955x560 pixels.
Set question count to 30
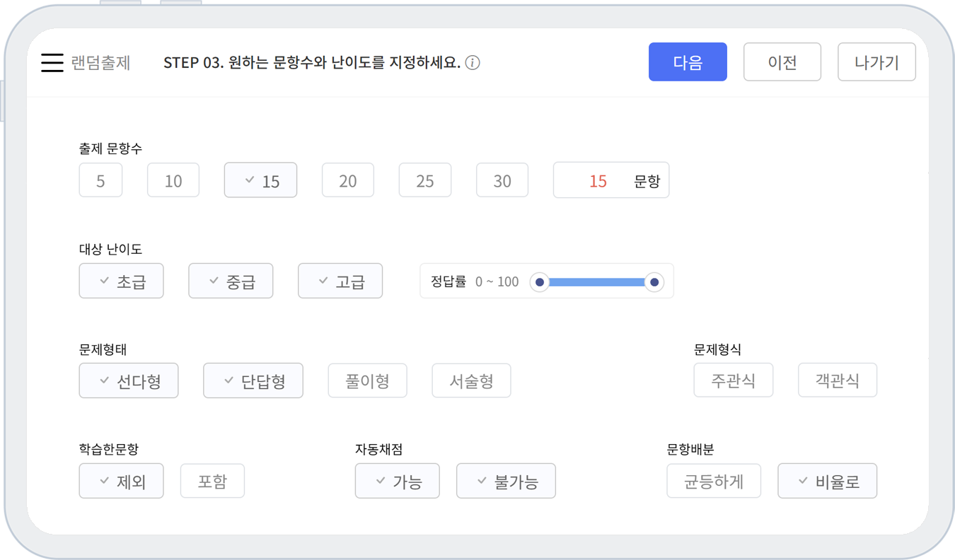tap(502, 181)
